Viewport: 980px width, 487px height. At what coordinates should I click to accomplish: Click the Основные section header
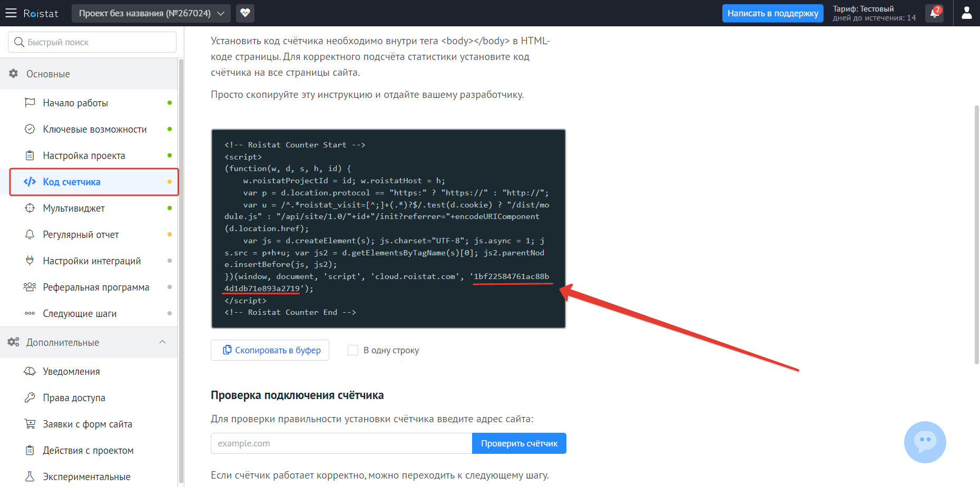89,74
